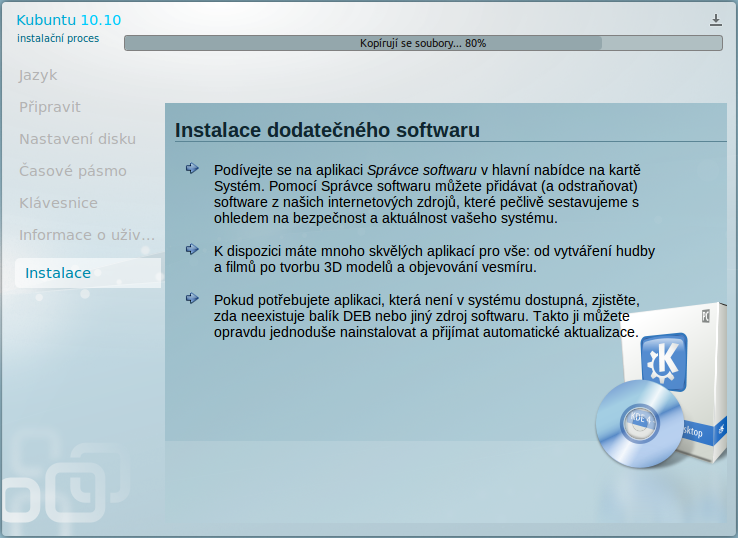Click the arrow bullet beside 'Pokud potřebujete aplikaci'
This screenshot has width=738, height=538.
click(192, 298)
